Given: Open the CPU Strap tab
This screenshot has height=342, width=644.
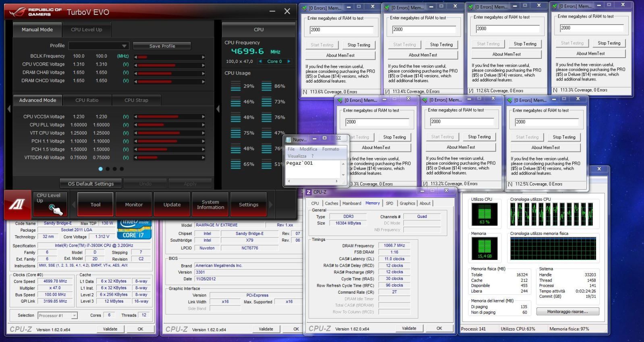Looking at the screenshot, I should tap(136, 100).
